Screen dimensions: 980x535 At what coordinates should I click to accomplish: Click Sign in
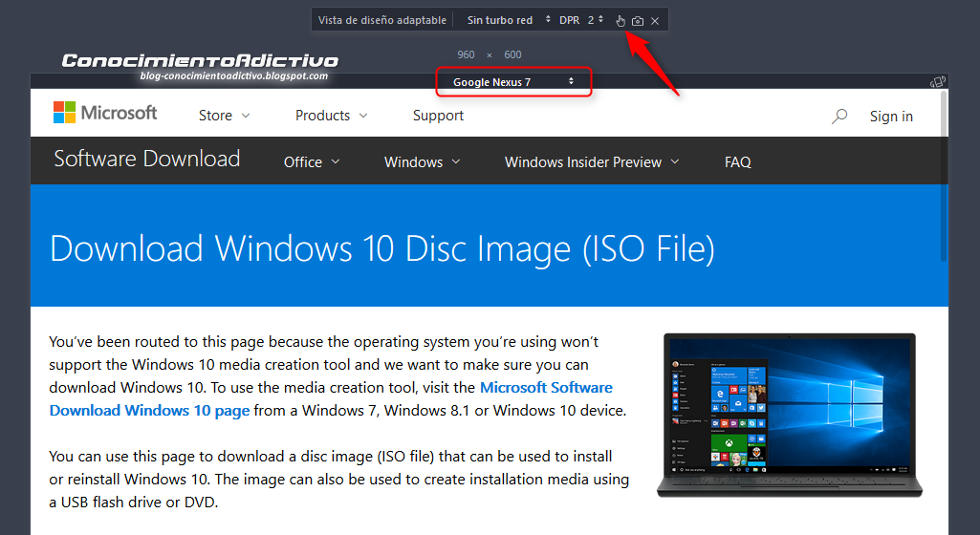pyautogui.click(x=891, y=117)
